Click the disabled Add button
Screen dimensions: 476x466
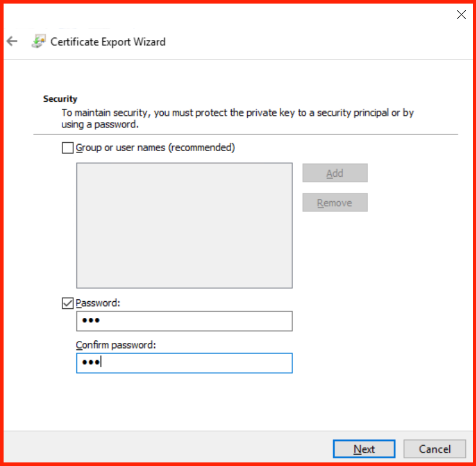click(335, 173)
